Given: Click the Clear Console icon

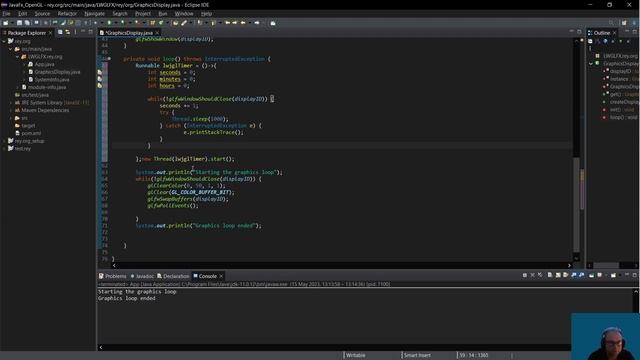Looking at the screenshot, I should (x=550, y=276).
